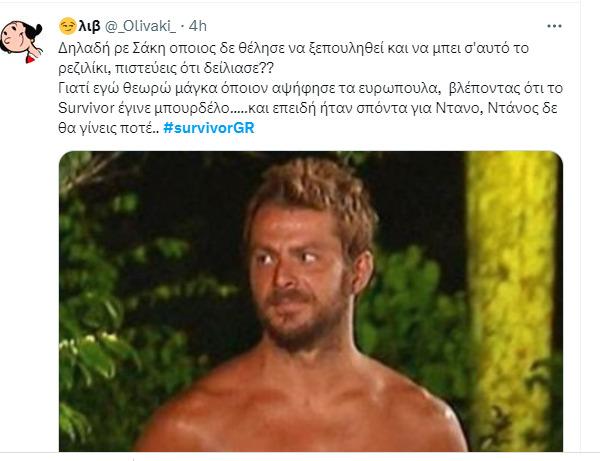Open the profile via display name λιβ
600x461 pixels.
[x=89, y=26]
